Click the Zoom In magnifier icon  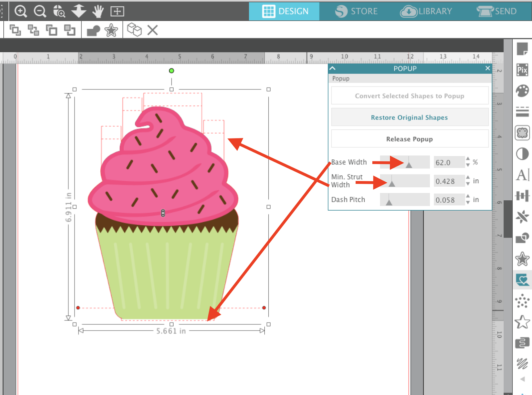[x=21, y=11]
